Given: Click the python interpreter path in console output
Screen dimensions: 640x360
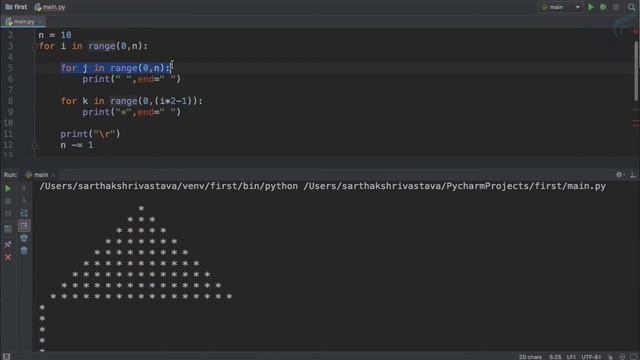Looking at the screenshot, I should pos(169,186).
